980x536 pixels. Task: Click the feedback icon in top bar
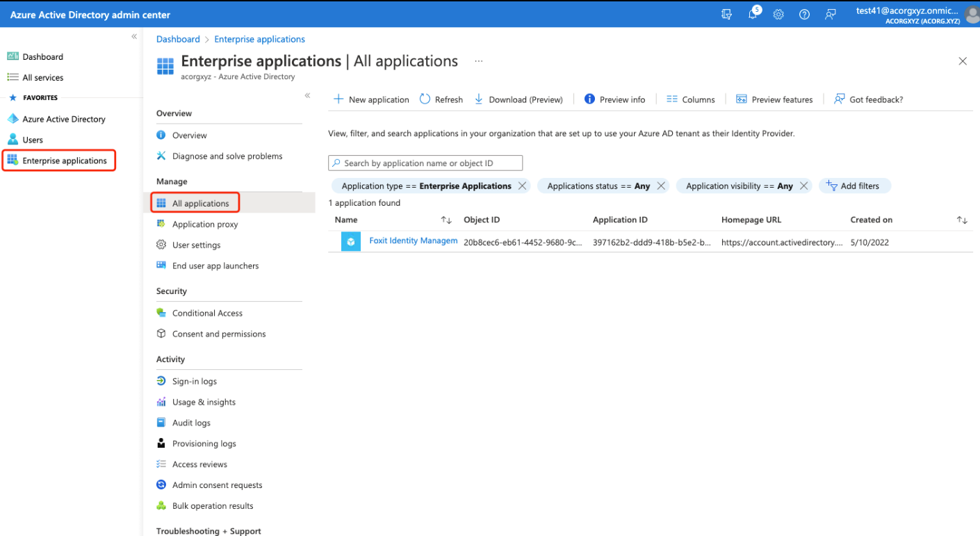830,14
